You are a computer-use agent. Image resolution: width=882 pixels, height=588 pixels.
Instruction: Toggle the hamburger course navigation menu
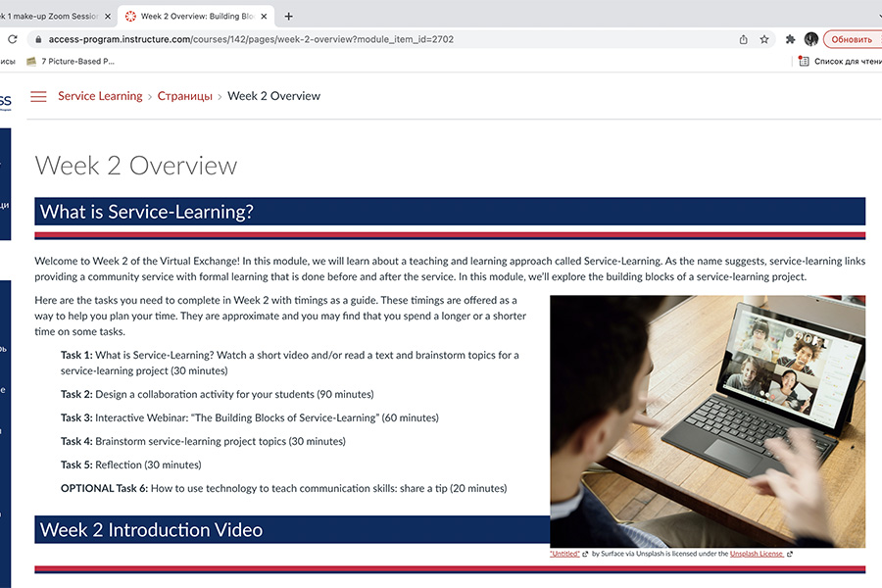[38, 96]
